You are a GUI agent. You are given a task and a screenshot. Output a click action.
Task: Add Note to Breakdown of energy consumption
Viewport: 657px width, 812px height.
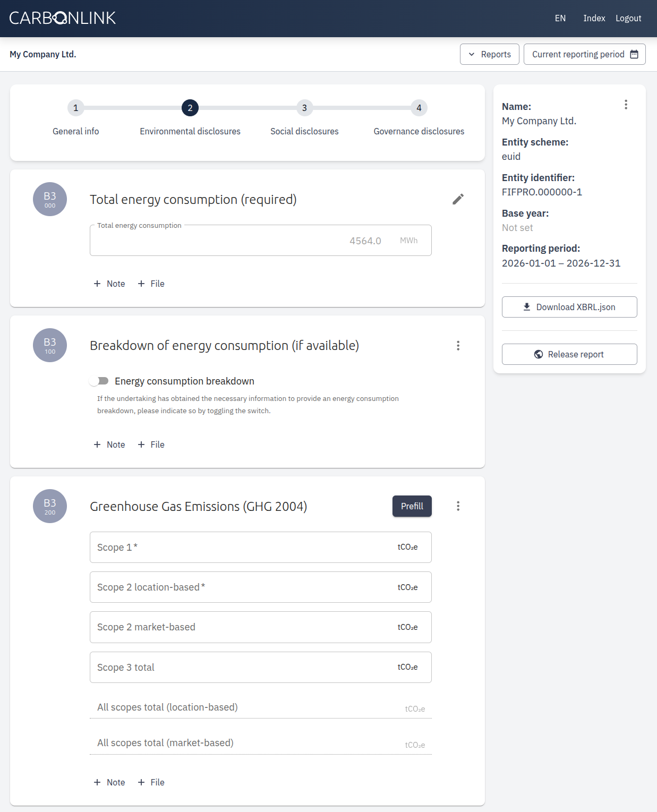(109, 445)
